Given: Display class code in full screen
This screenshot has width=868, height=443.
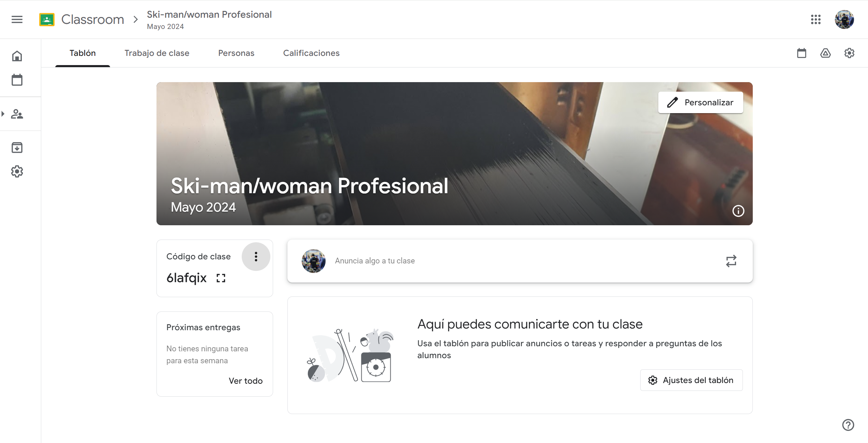Looking at the screenshot, I should click(x=221, y=278).
